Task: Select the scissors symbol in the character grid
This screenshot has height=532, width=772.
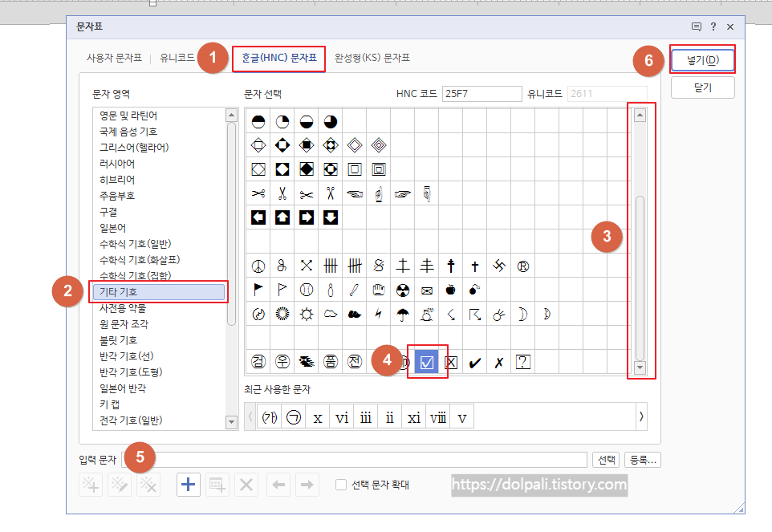Action: tap(258, 193)
